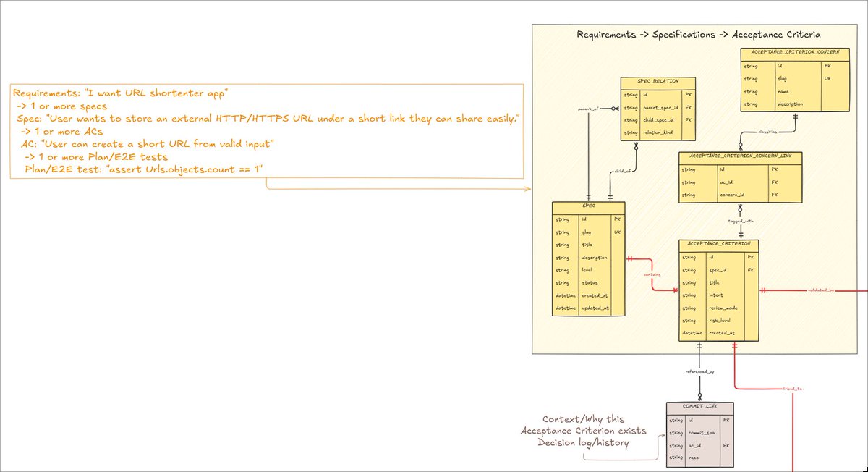868x472 pixels.
Task: Select the red linked_to relationship label
Action: 793,389
